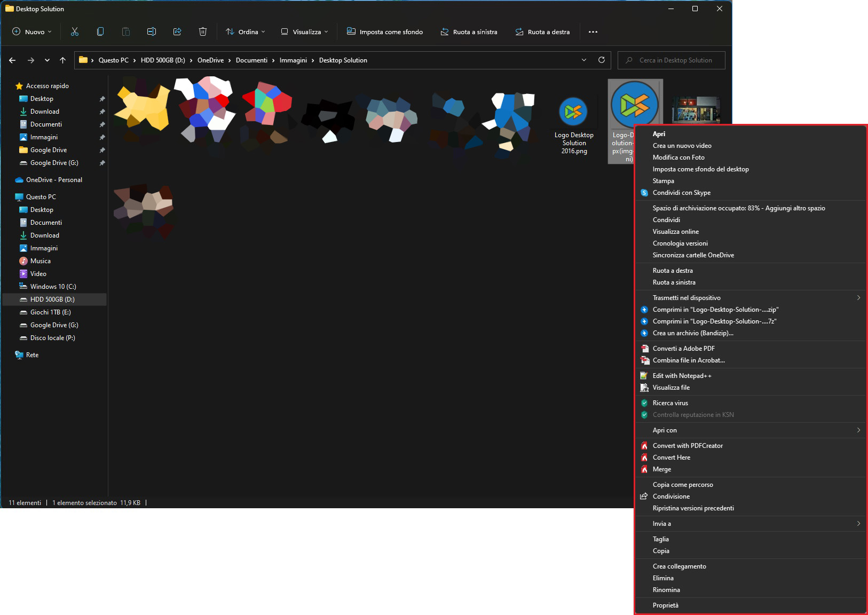Click Ruota a sinistra toolbar button

click(x=469, y=32)
